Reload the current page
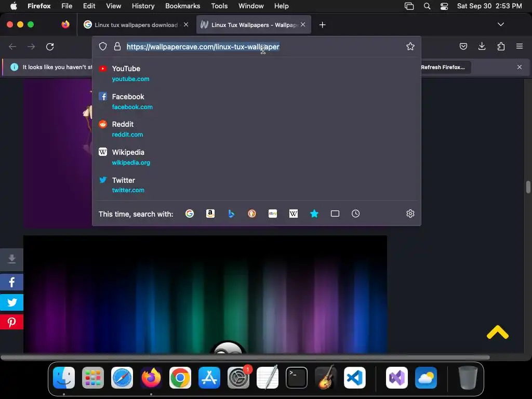The height and width of the screenshot is (399, 532). (x=50, y=46)
